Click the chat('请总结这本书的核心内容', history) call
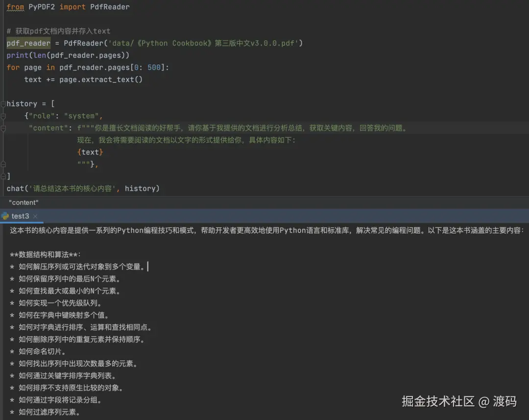Viewport: 529px width, 420px height. click(83, 188)
